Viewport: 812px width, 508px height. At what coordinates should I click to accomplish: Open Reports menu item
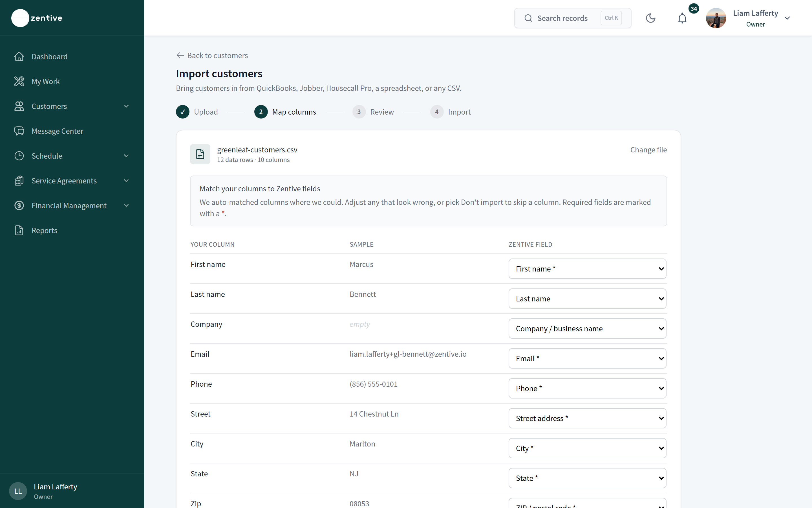(44, 231)
